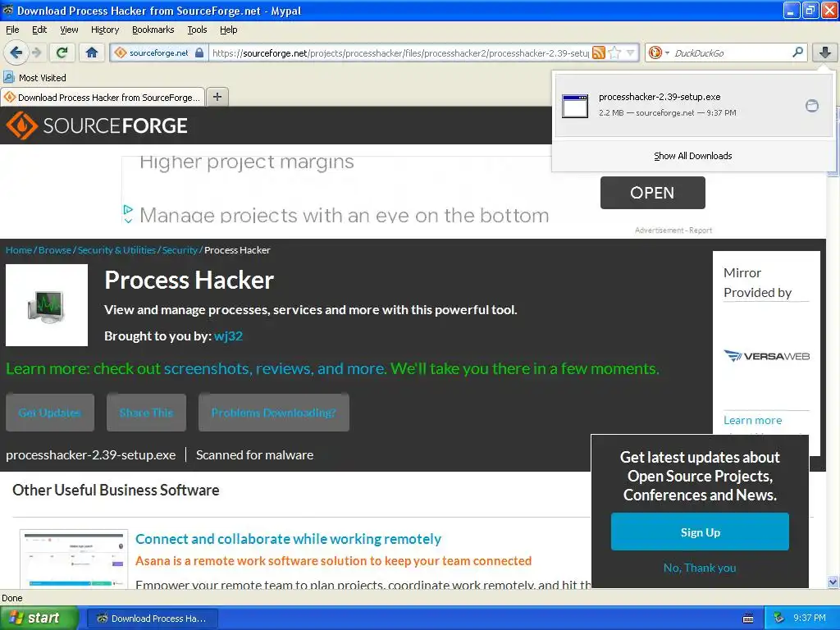Viewport: 840px width, 630px height.
Task: Open the Bookmarks menu
Action: point(153,30)
